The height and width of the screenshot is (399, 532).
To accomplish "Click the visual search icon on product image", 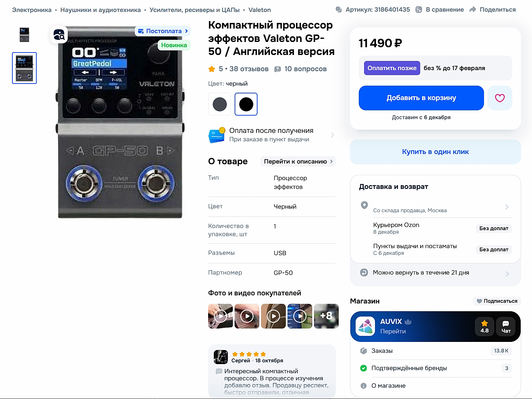I will pos(59,35).
